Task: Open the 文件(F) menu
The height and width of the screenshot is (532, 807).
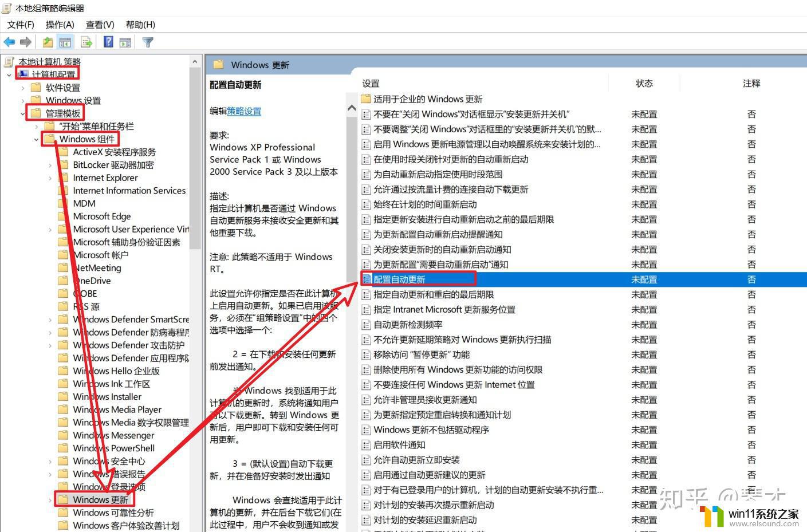Action: coord(21,25)
